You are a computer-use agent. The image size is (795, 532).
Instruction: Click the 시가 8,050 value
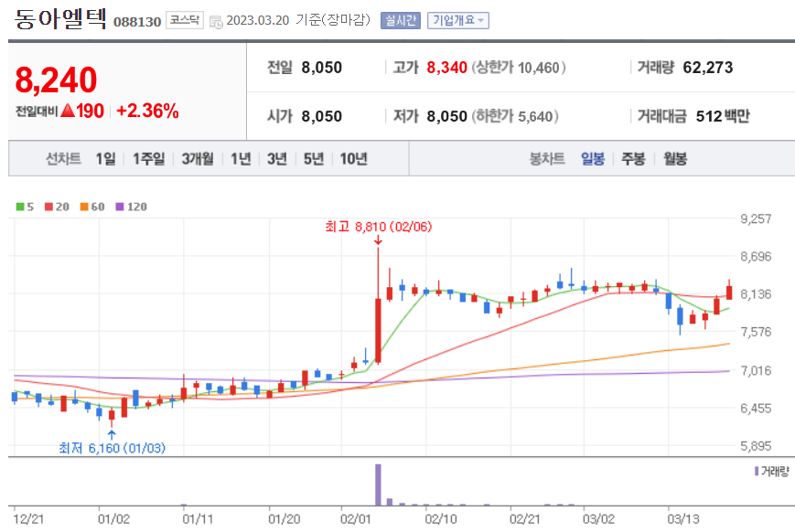pyautogui.click(x=321, y=116)
